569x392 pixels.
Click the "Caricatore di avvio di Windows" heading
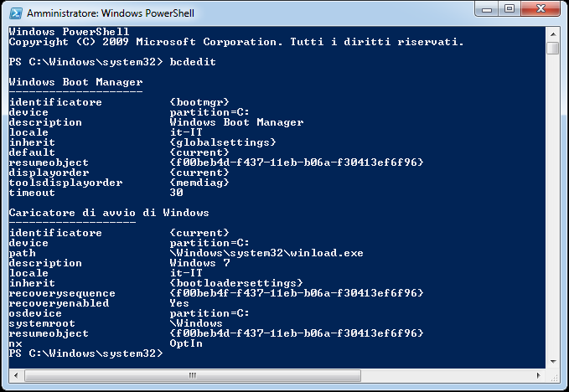coord(109,213)
